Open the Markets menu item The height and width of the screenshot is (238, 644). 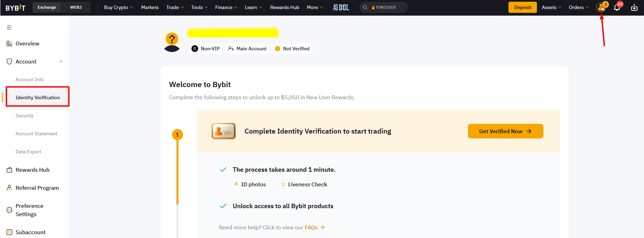pos(150,7)
